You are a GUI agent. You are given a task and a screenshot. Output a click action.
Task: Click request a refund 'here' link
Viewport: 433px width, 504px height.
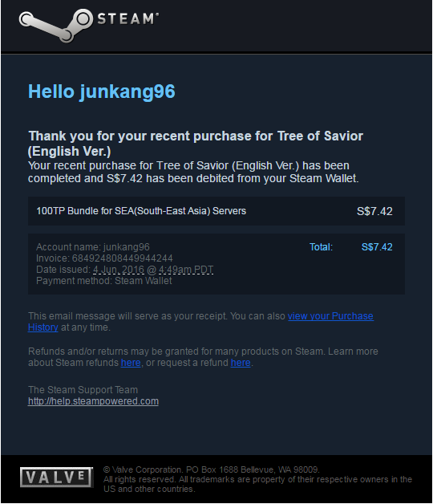coord(241,363)
